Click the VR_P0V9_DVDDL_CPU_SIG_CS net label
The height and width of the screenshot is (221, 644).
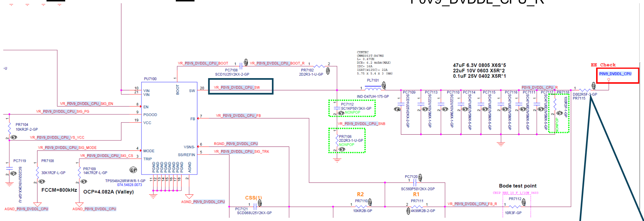[x=107, y=156]
